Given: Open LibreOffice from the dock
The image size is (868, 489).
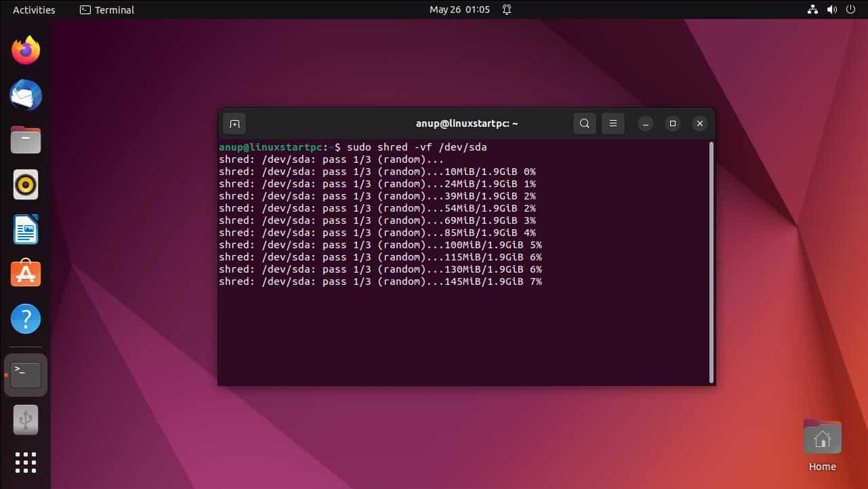Looking at the screenshot, I should tap(26, 229).
